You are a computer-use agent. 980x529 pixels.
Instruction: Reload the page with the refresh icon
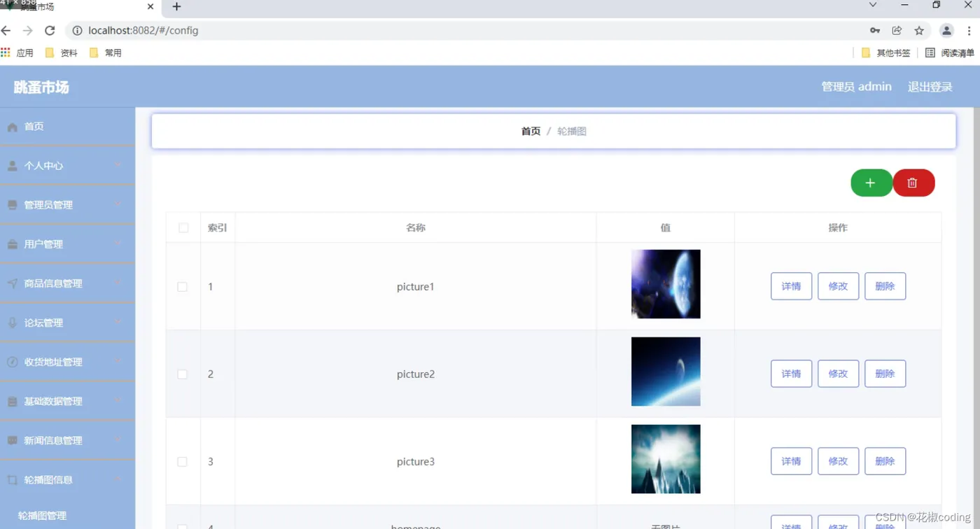[50, 31]
